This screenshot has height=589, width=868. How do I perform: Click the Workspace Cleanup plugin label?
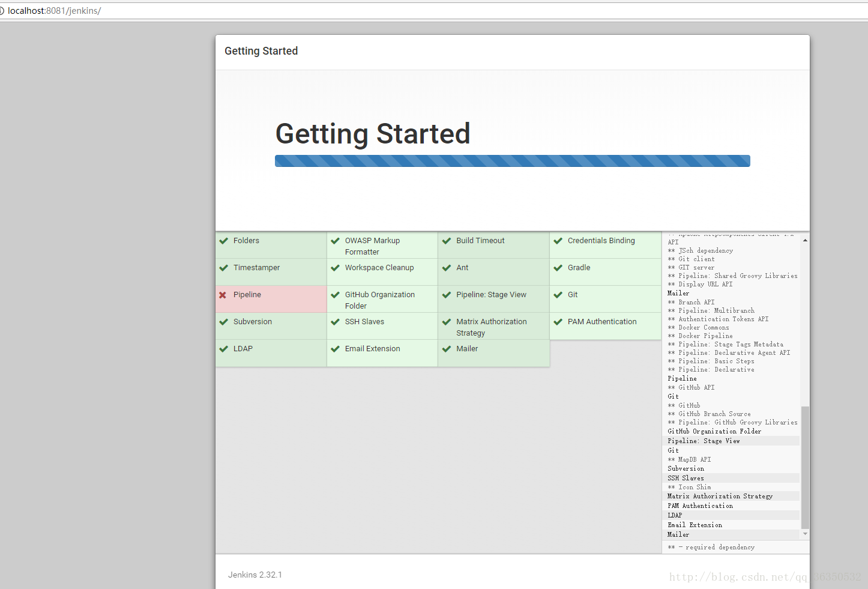click(x=379, y=268)
